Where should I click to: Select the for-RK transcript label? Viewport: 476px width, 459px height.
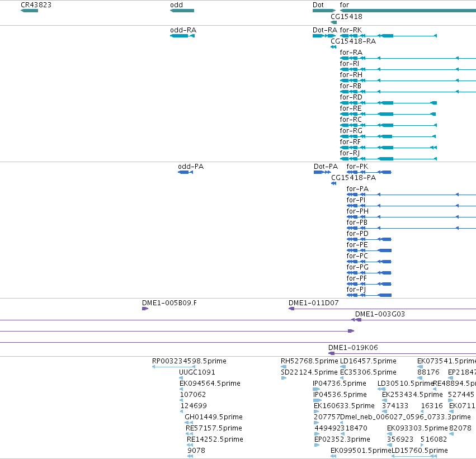pos(351,30)
